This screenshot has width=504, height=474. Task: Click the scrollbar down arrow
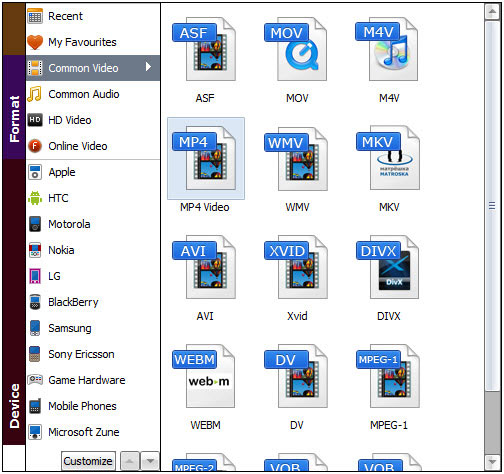click(492, 463)
